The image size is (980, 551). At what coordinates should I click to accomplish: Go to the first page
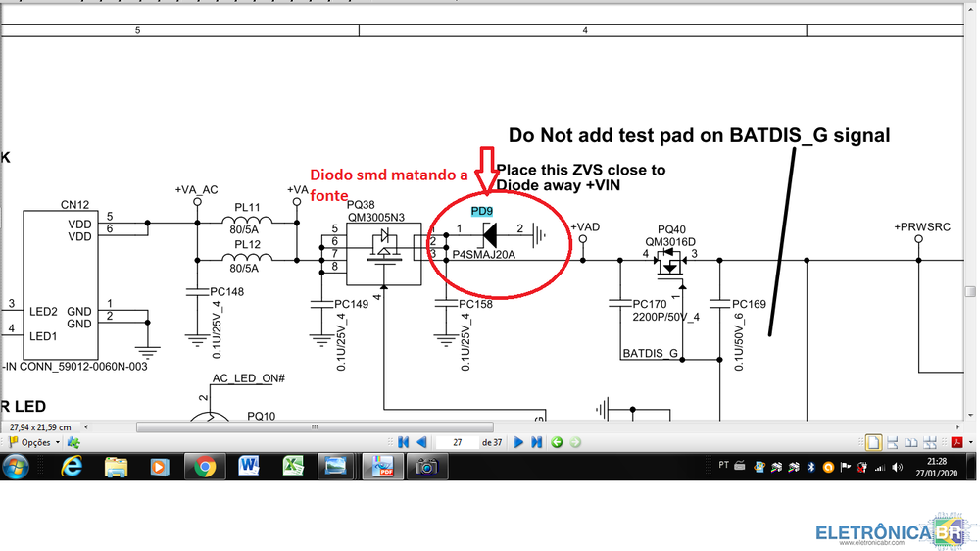tap(402, 442)
